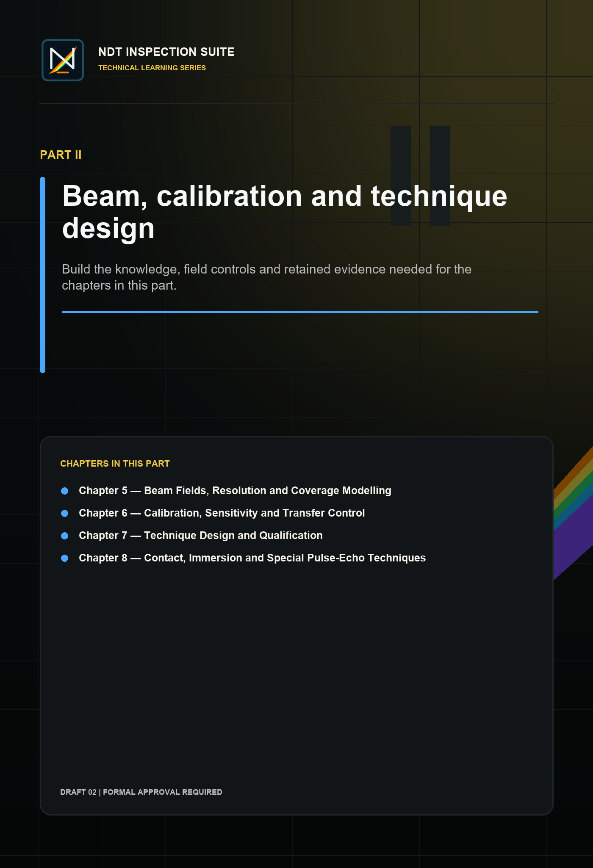593x868 pixels.
Task: Click the "DRAFT 02 | FORMAL APPROVAL REQUIRED" footer
Action: click(141, 792)
